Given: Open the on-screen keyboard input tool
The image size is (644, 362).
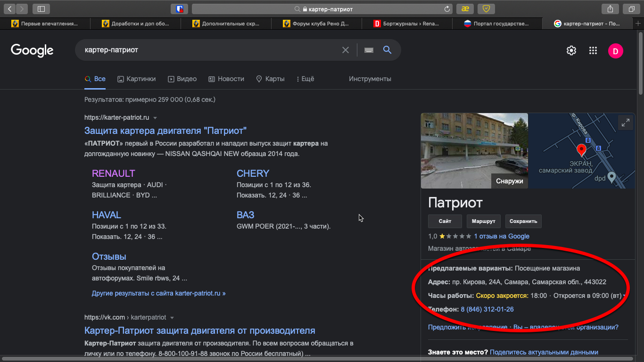Looking at the screenshot, I should click(369, 50).
